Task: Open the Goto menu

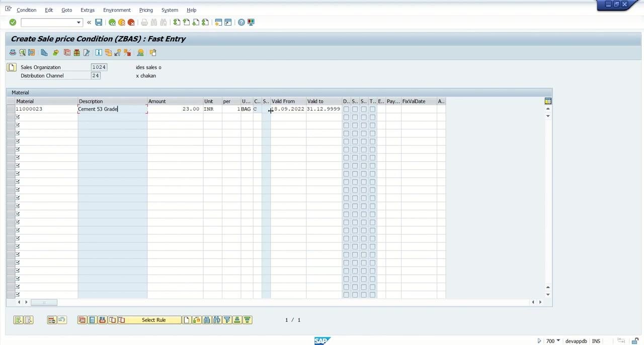Action: [66, 10]
